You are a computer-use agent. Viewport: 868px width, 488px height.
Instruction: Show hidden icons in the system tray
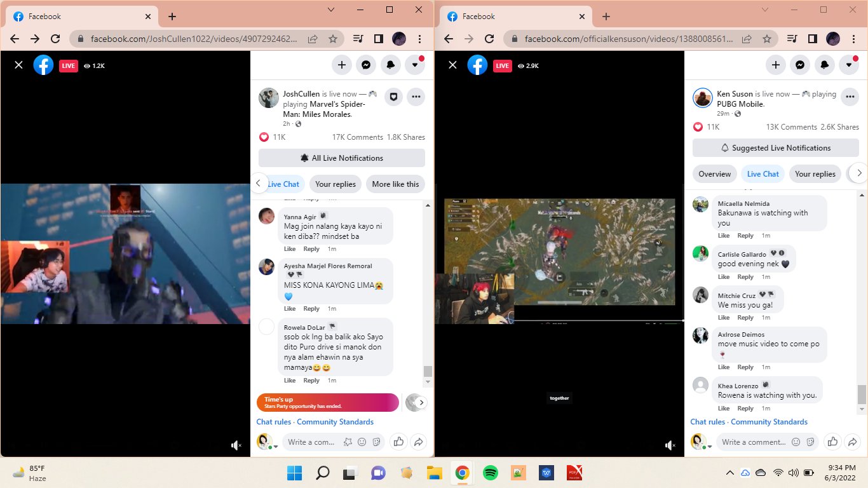[x=730, y=473]
